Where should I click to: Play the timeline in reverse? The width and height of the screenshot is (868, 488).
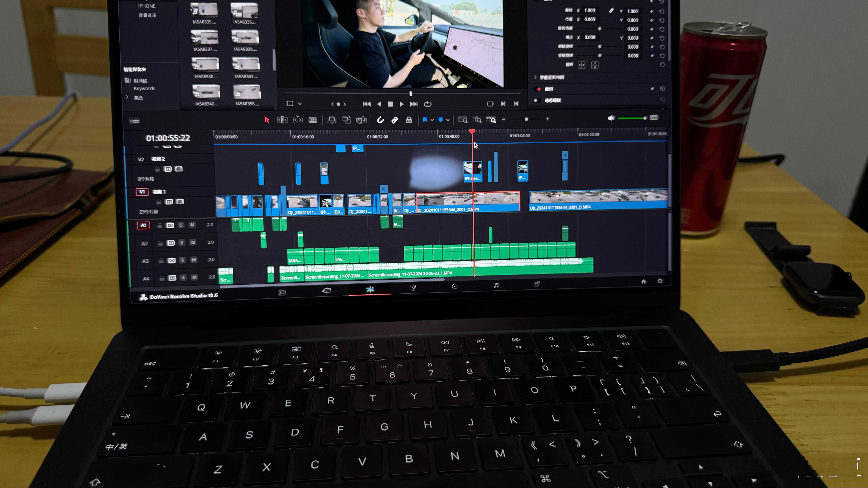point(379,104)
